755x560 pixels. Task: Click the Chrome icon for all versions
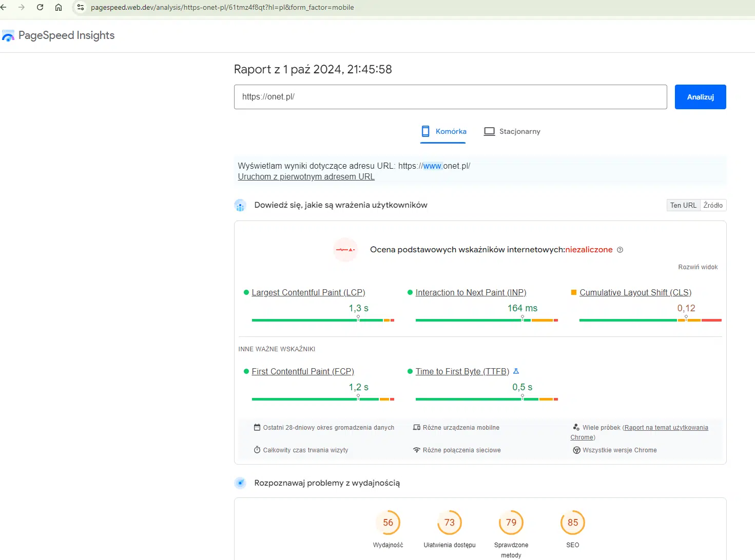(576, 450)
